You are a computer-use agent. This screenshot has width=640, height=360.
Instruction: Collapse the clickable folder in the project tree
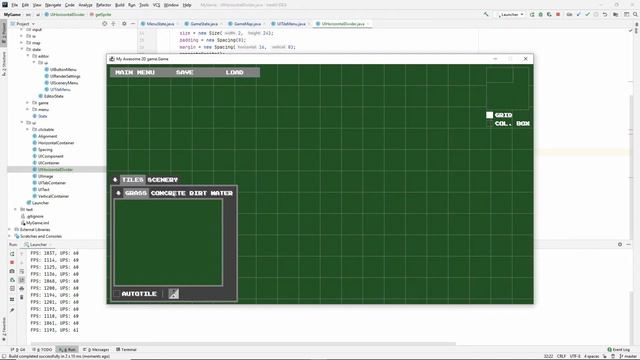(x=28, y=129)
